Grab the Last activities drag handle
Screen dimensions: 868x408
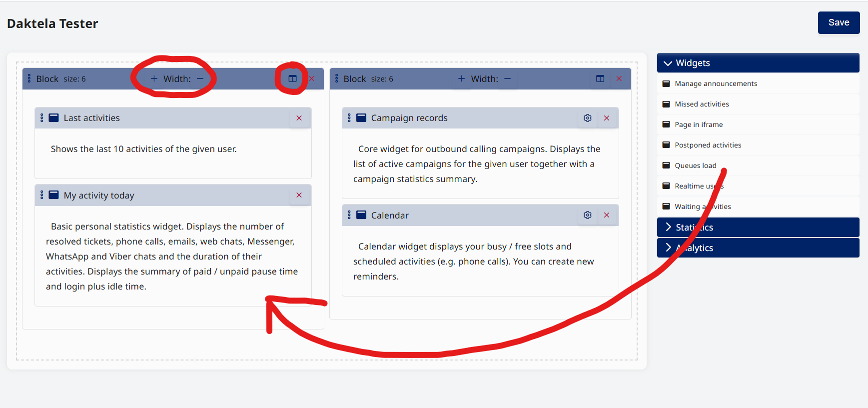(x=42, y=118)
